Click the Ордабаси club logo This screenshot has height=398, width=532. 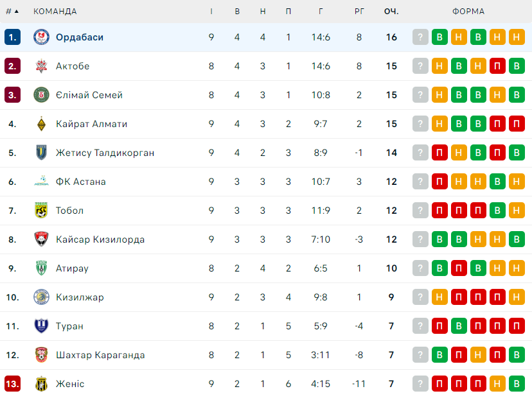pos(41,37)
